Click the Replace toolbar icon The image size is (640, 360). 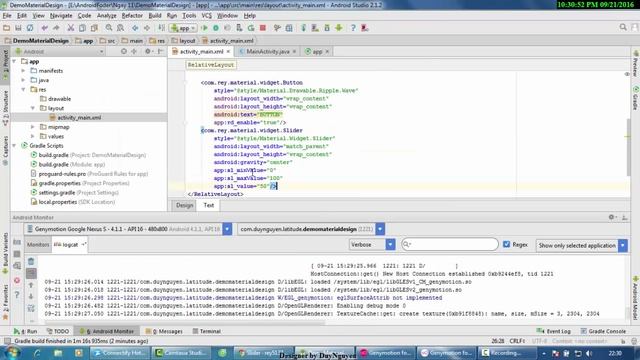point(120,28)
